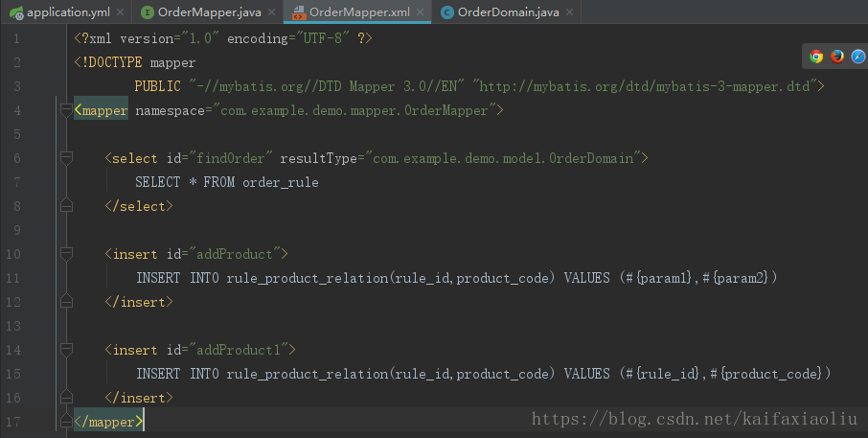The image size is (868, 438).
Task: Click the closing </mapper> tag
Action: (x=108, y=422)
